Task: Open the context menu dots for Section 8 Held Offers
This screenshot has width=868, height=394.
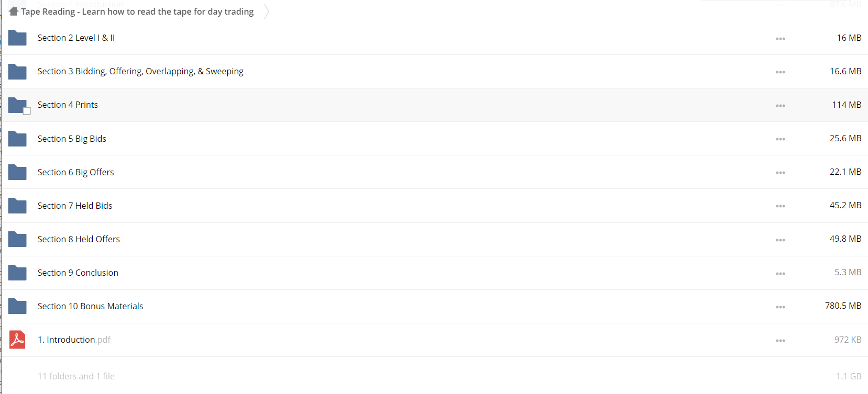Action: coord(781,240)
